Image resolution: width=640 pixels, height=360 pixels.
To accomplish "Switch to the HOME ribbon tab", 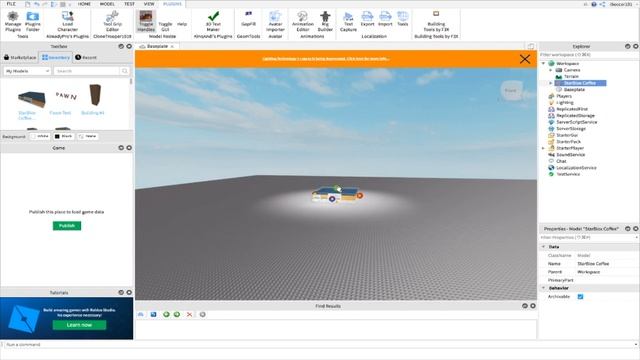I will 84,4.
